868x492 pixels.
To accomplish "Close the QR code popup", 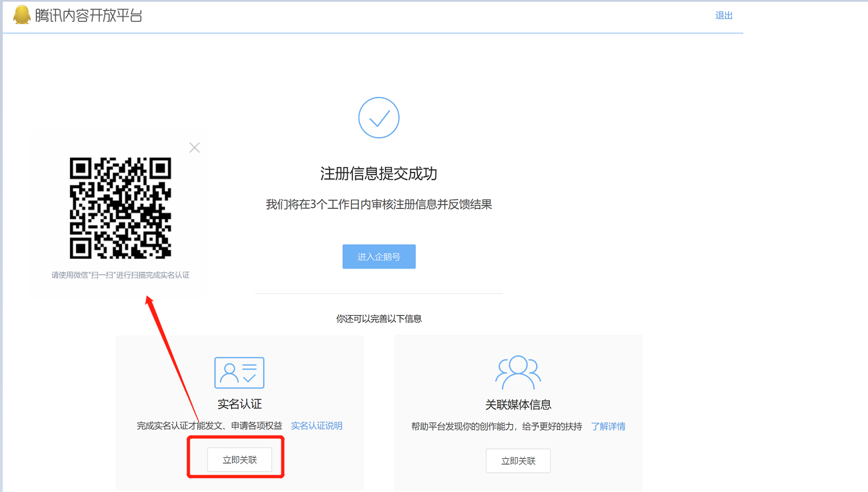I will coord(194,148).
